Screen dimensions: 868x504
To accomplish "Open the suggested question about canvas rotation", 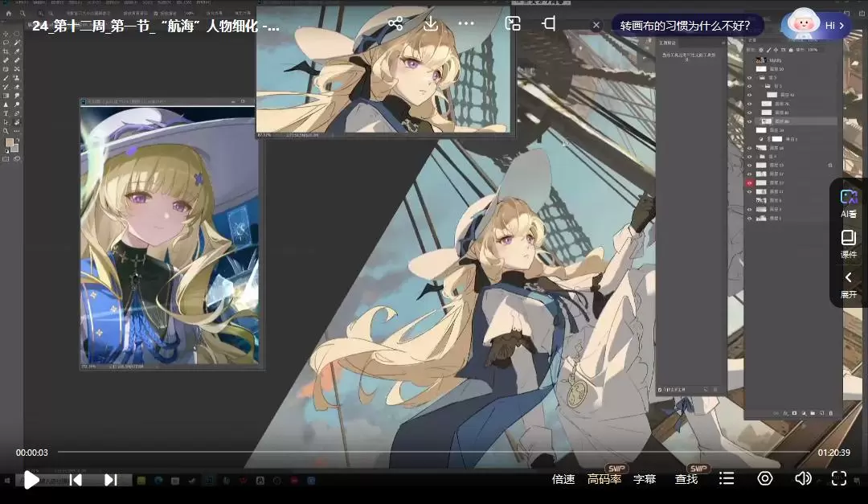I will pyautogui.click(x=685, y=25).
